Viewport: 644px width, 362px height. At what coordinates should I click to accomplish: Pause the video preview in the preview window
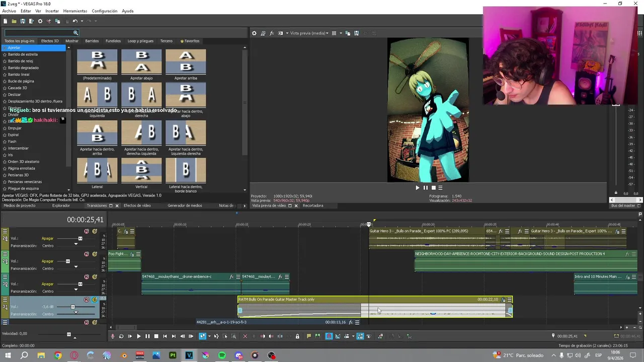[425, 188]
